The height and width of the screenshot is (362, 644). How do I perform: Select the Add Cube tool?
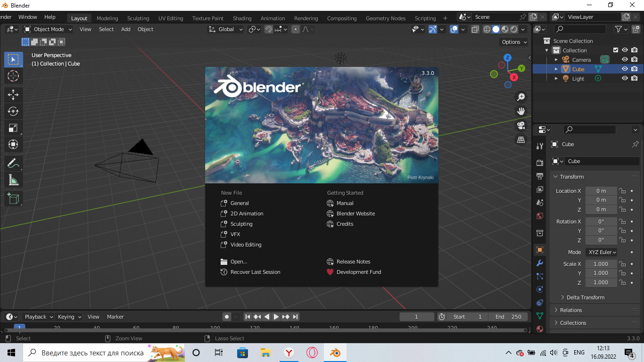(x=13, y=198)
